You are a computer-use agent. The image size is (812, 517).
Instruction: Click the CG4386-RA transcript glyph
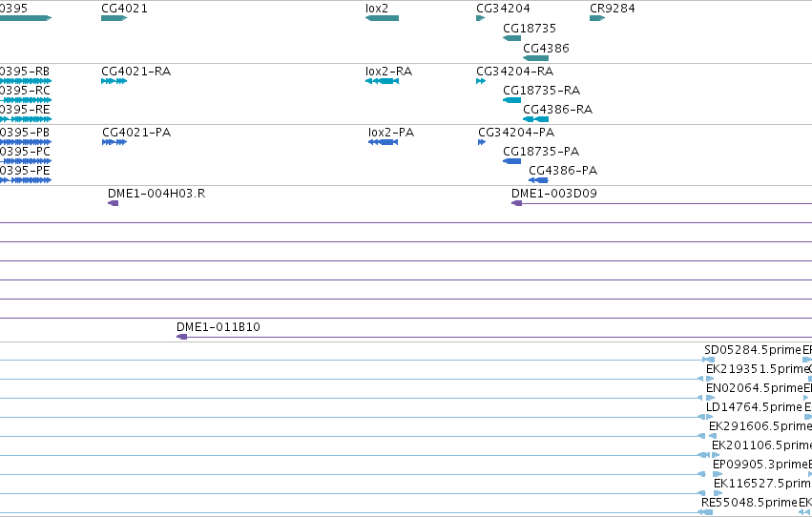tap(535, 119)
